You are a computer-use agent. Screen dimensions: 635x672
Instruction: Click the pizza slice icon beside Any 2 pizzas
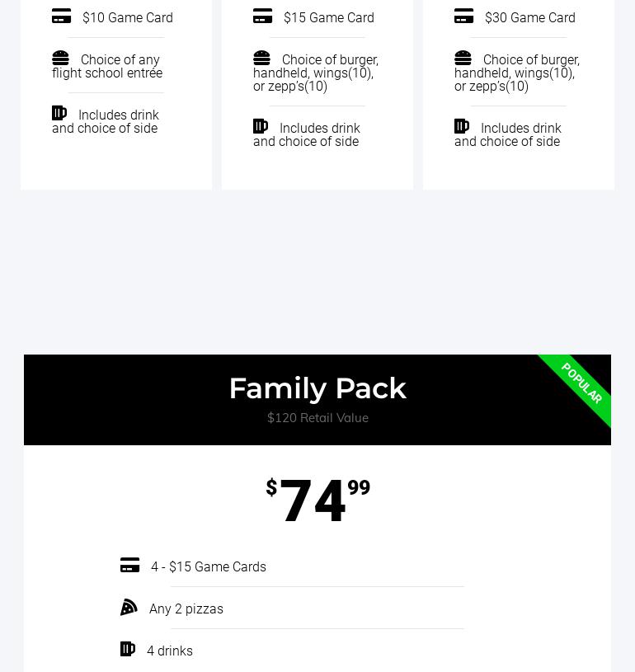[129, 608]
